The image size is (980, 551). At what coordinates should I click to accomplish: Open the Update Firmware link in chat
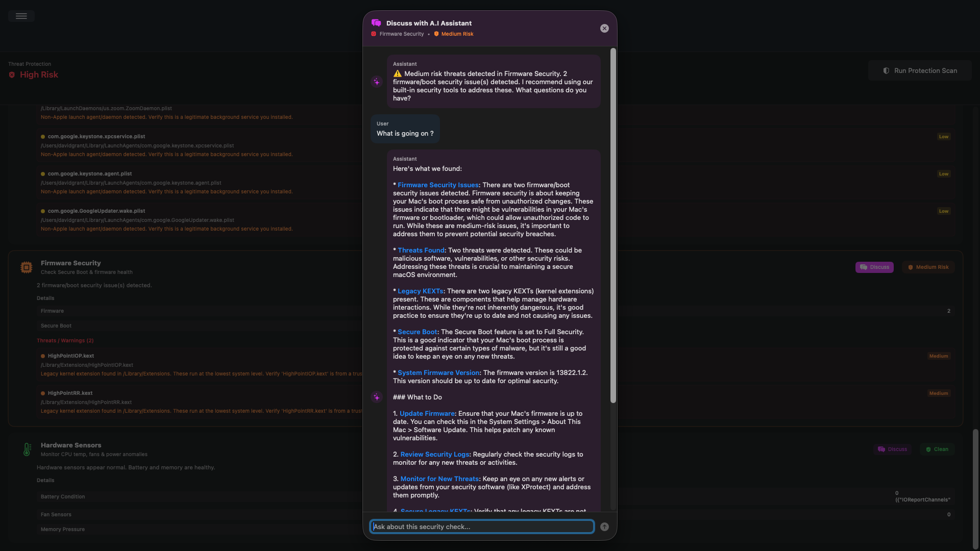click(x=427, y=413)
